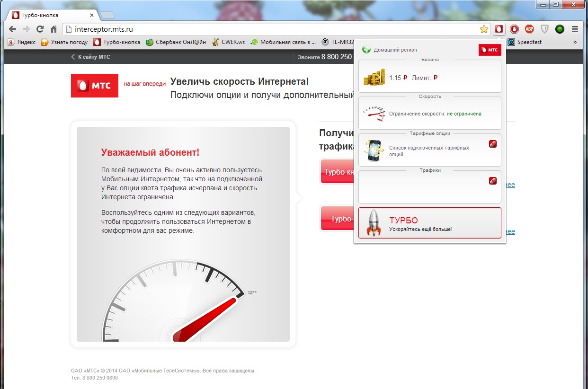Click the не ограничена speed status text
Viewport: 588px width, 389px height.
click(x=464, y=114)
